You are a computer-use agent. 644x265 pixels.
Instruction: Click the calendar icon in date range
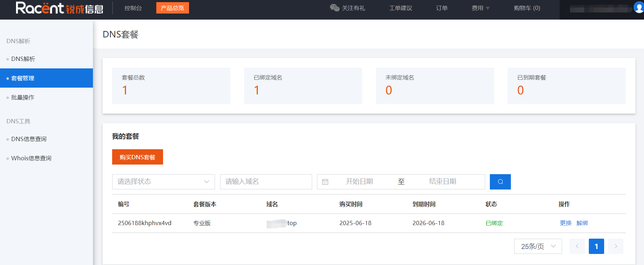pyautogui.click(x=325, y=182)
